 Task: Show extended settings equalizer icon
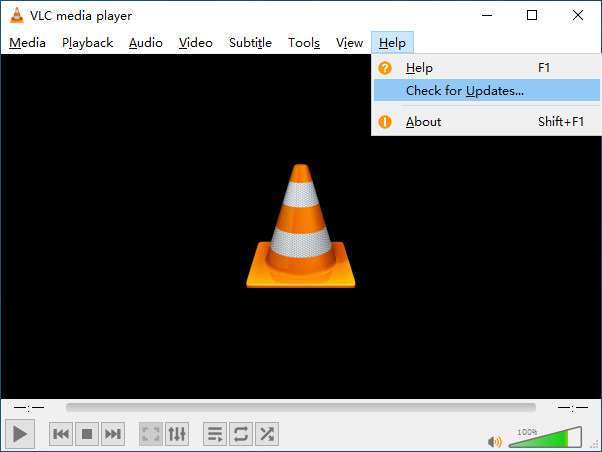tap(177, 434)
